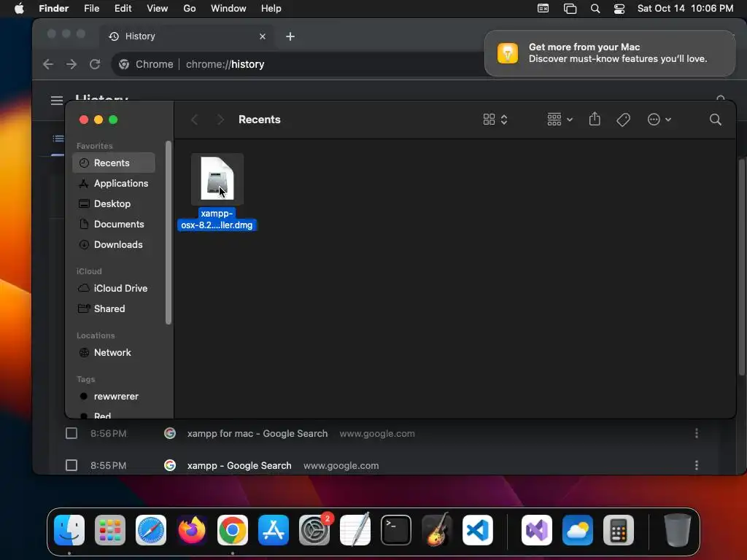The image size is (747, 560).
Task: Open the Trash in the Dock
Action: coord(678,530)
